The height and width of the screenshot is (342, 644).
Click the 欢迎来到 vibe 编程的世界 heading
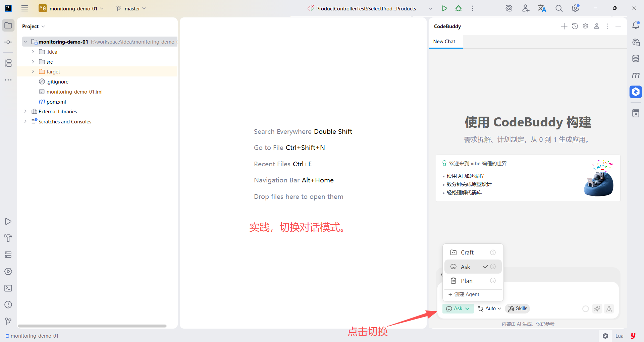478,164
